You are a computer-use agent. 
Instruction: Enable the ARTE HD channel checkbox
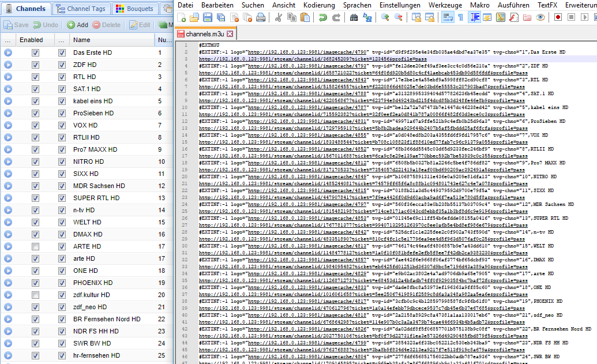pos(36,247)
